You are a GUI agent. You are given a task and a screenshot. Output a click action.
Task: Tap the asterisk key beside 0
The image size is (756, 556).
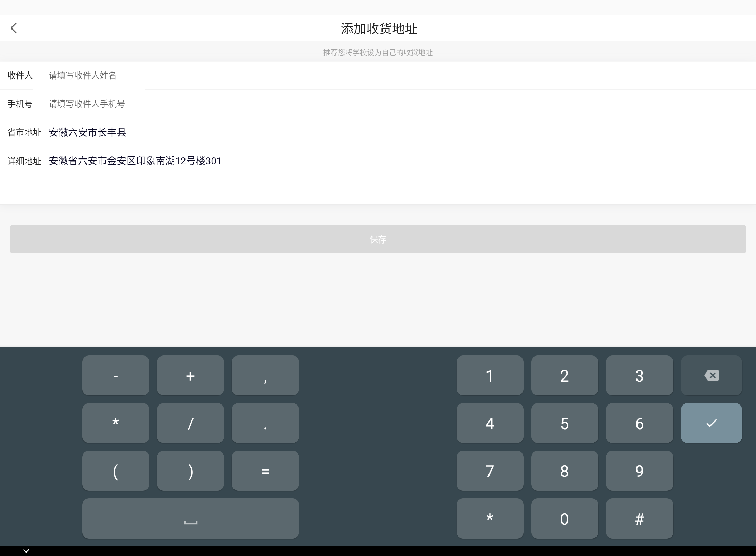point(490,518)
